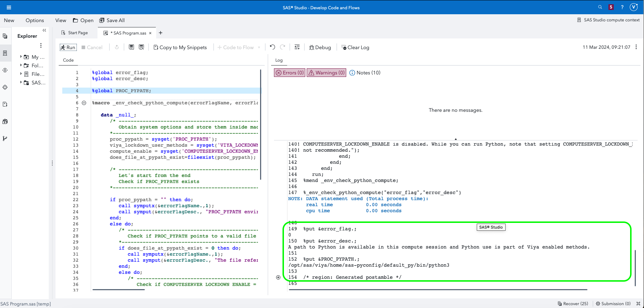Click Copy to My Snippets
This screenshot has height=308, width=644.
[x=180, y=47]
